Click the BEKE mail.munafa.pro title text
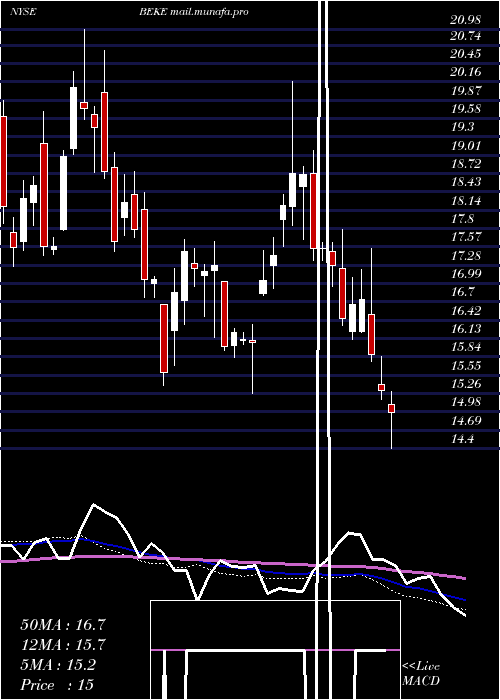 tap(193, 12)
